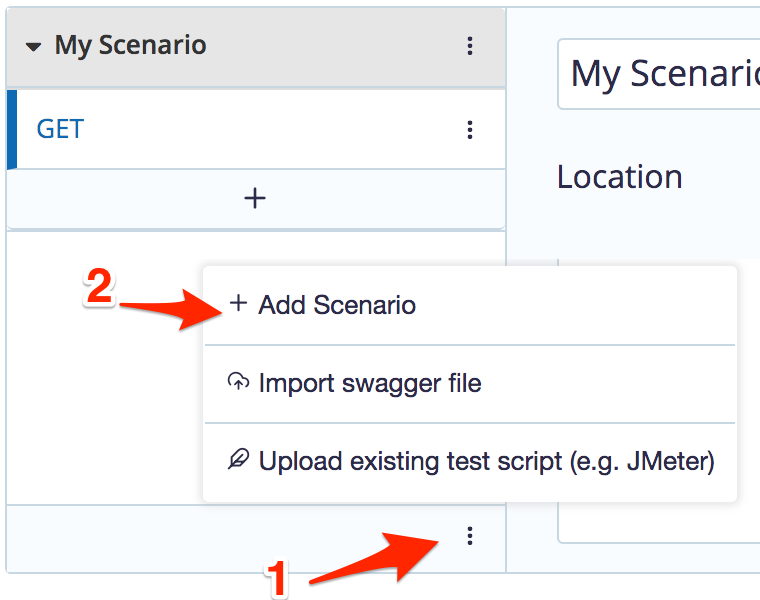Click the blue GET method label
The image size is (760, 600).
(60, 129)
